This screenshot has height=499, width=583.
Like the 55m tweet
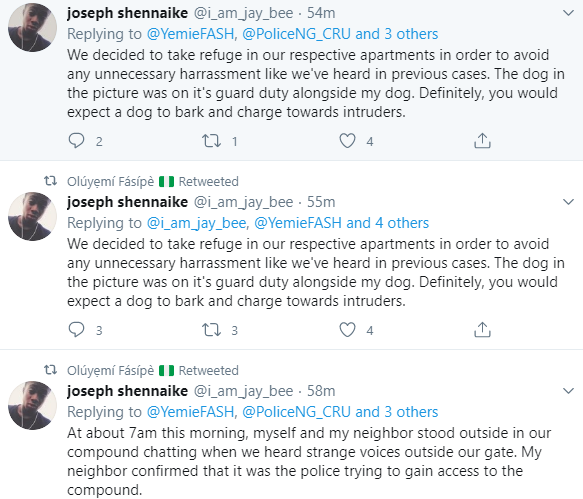(x=347, y=330)
